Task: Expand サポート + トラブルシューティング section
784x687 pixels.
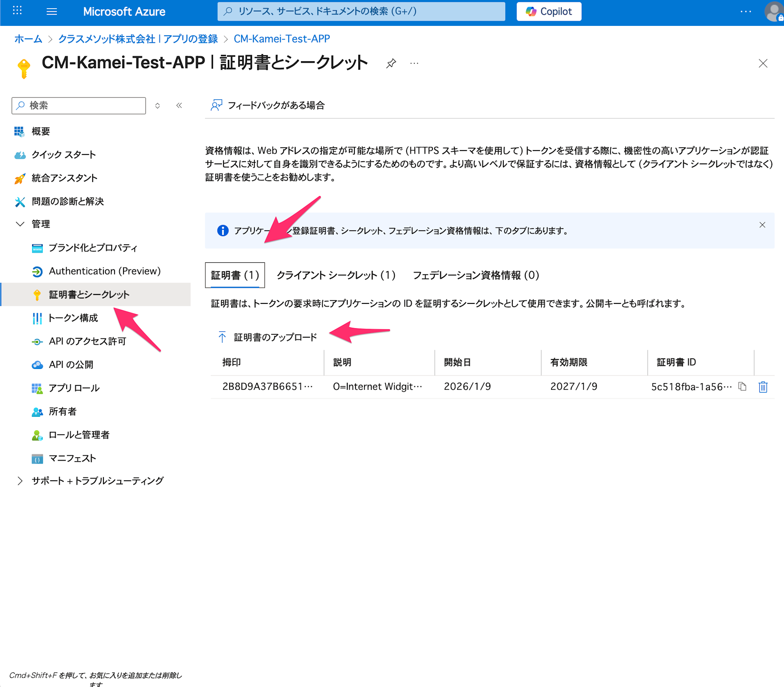Action: (20, 481)
